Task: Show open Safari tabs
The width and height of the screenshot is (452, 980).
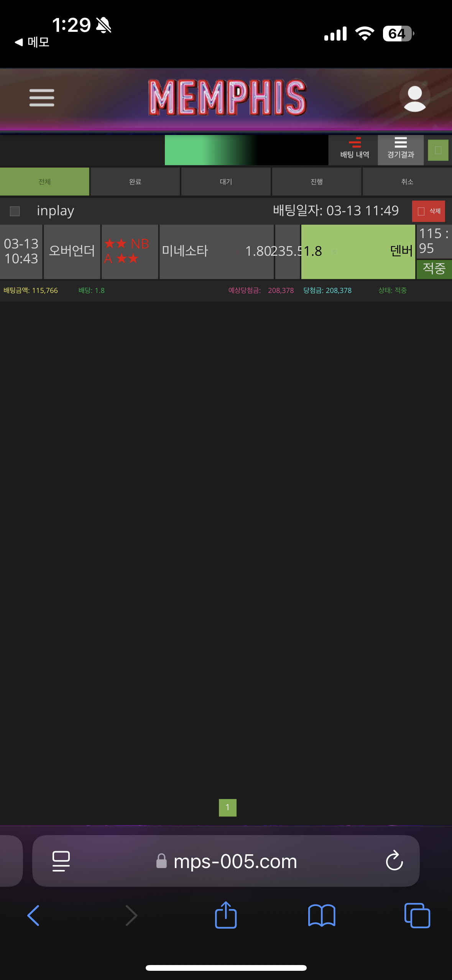Action: click(x=417, y=915)
